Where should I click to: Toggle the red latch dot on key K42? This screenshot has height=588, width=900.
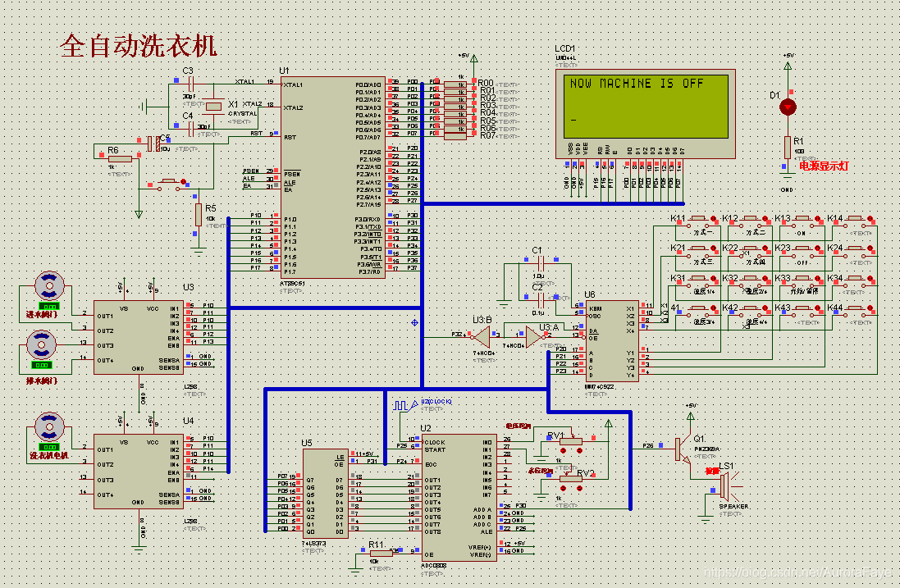pos(765,308)
